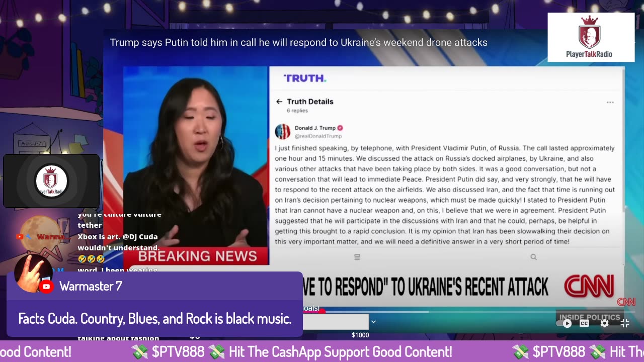Screen dimensions: 644x362
Task: Click the YouTube icon beside Warmaster 7
Action: 46,287
